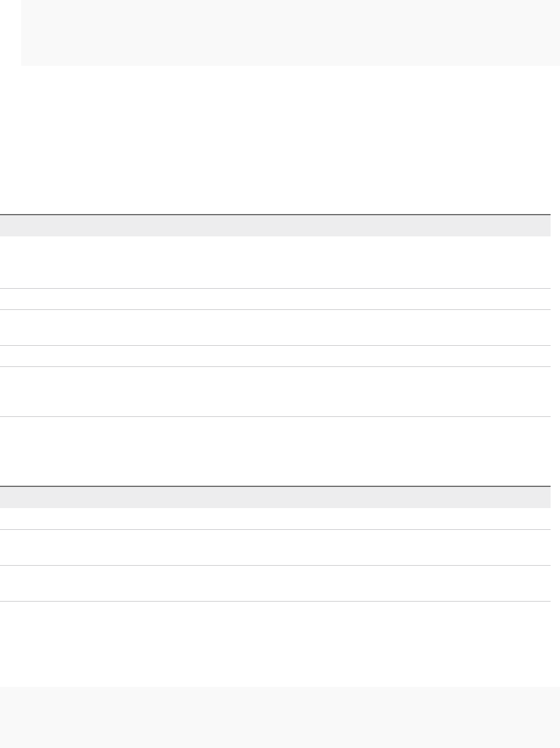This screenshot has height=748, width=560.
Task: Select the third row of the upper table
Action: click(275, 328)
